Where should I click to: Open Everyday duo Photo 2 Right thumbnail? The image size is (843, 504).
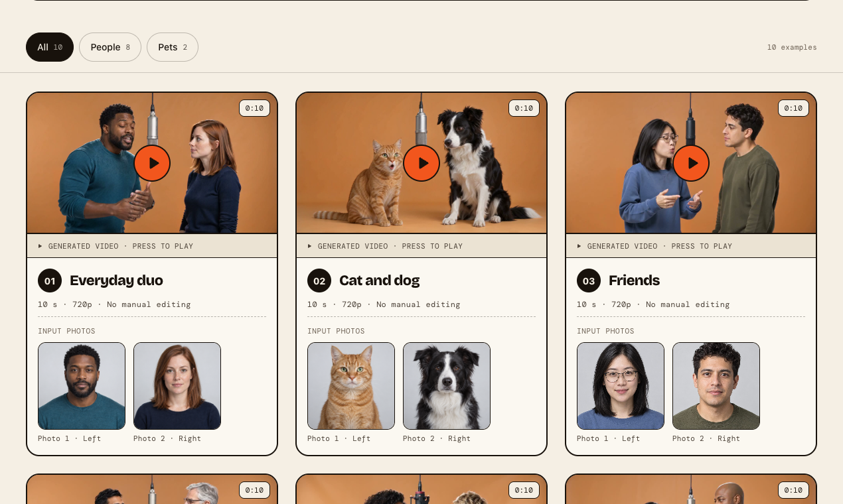click(177, 386)
